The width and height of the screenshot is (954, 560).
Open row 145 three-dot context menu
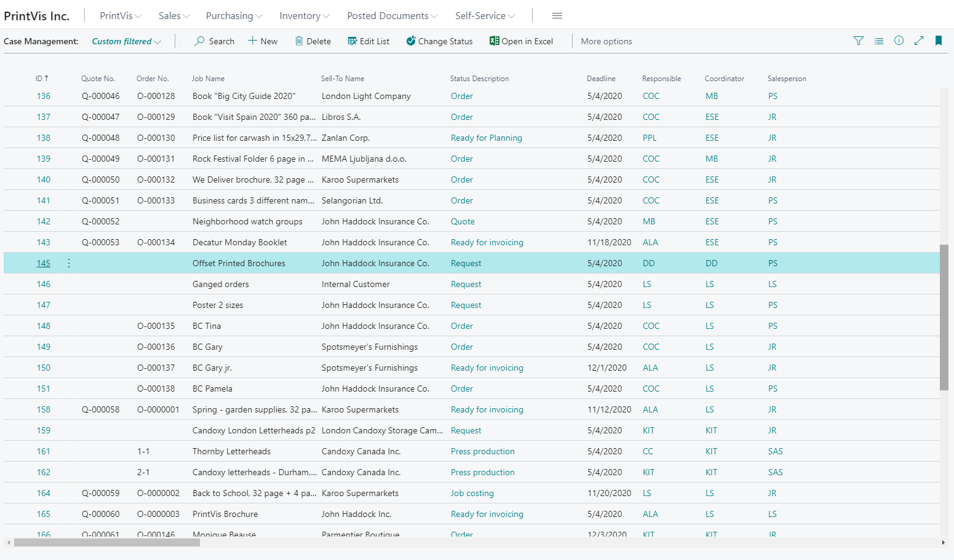click(69, 263)
